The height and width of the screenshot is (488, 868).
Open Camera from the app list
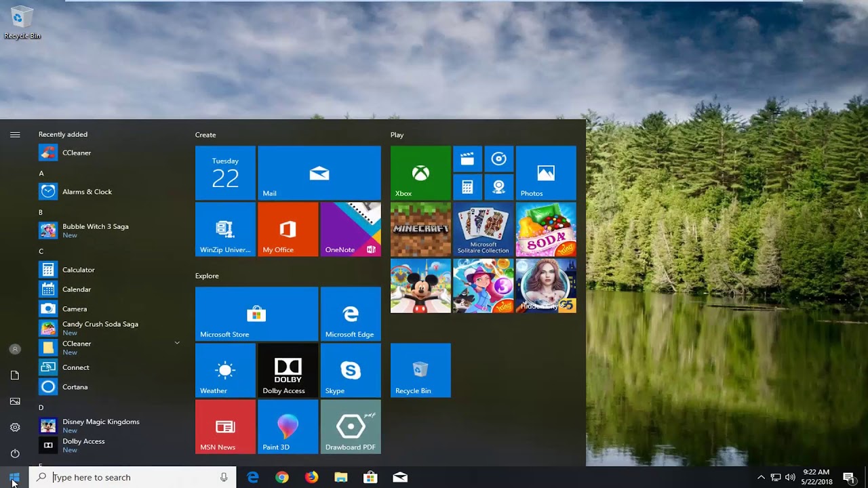[111, 309]
